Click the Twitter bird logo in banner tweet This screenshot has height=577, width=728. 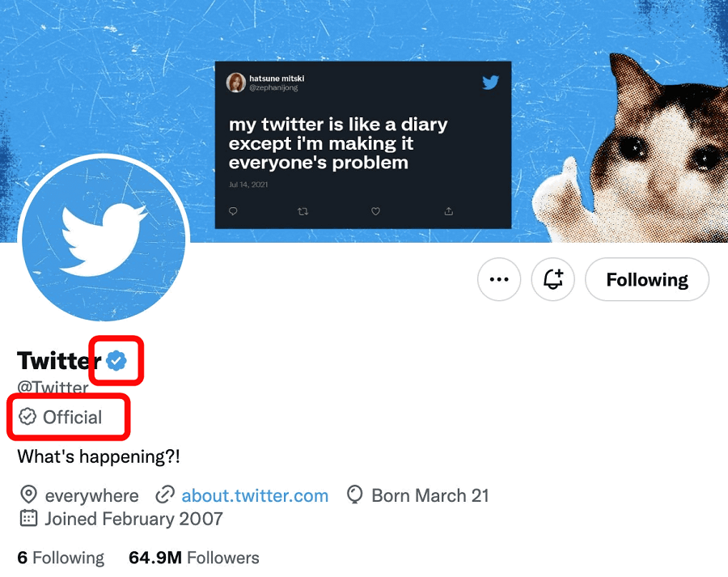coord(490,82)
